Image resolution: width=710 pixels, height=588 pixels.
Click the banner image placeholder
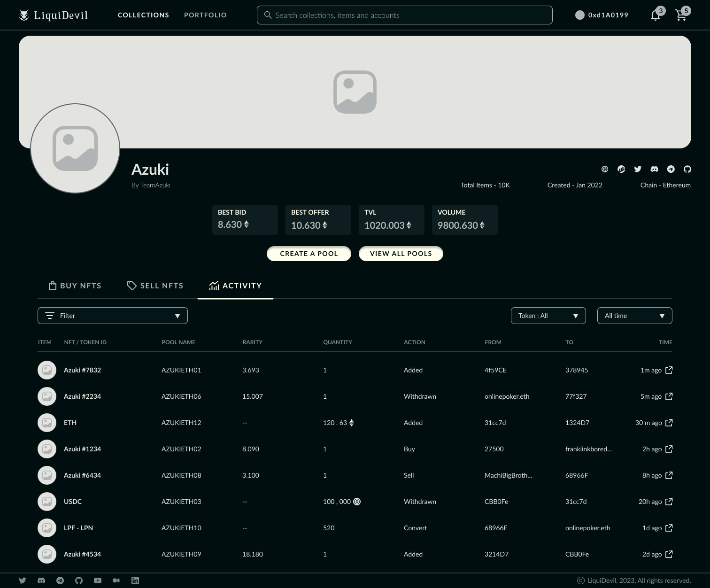click(355, 92)
